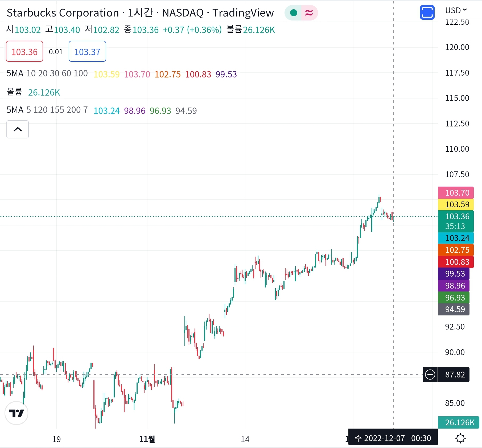The image size is (482, 448).
Task: Select 5MA 10 20 30 60 100 indicator
Action: [x=47, y=73]
